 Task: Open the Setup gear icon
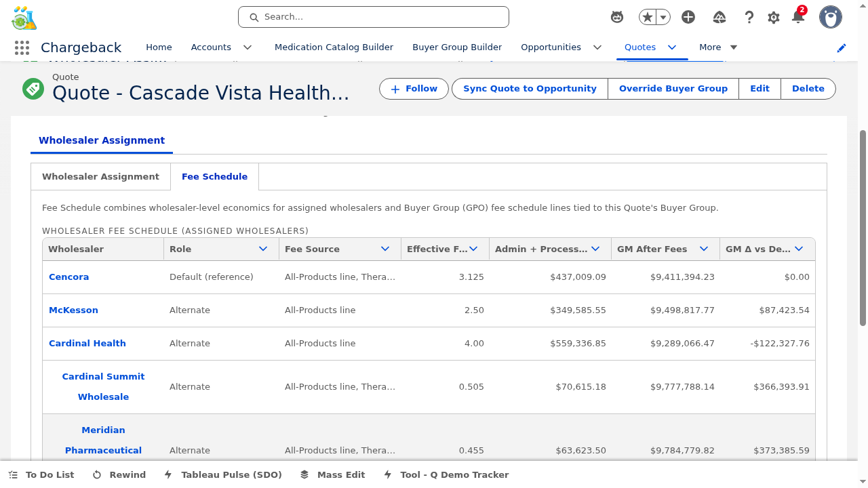click(x=774, y=18)
